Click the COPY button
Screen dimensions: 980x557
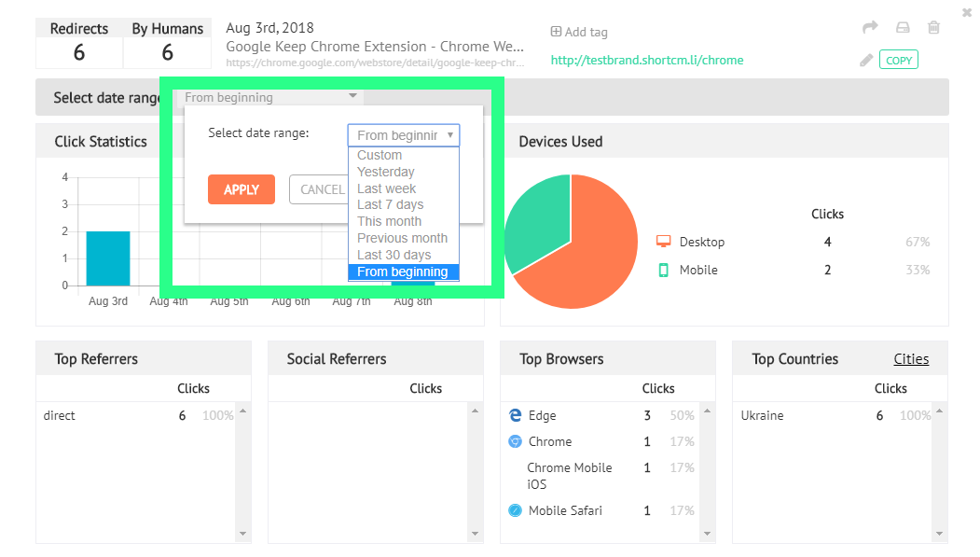tap(899, 60)
